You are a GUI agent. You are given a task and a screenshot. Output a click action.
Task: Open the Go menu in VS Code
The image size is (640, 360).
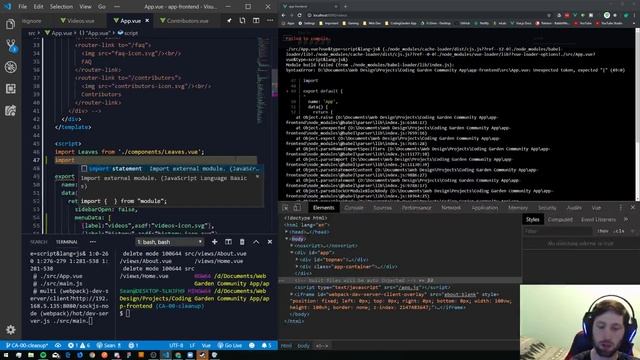pos(102,7)
